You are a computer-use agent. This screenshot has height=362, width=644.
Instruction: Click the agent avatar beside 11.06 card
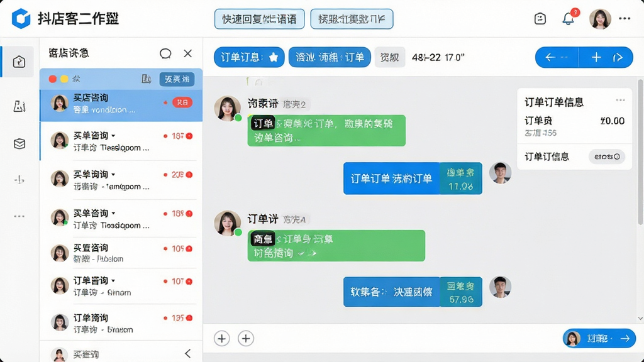(x=500, y=173)
